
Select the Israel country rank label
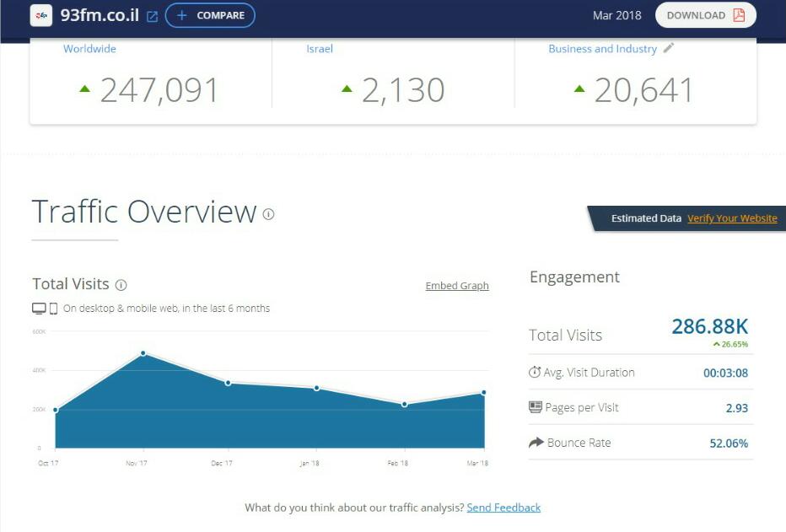tap(320, 49)
